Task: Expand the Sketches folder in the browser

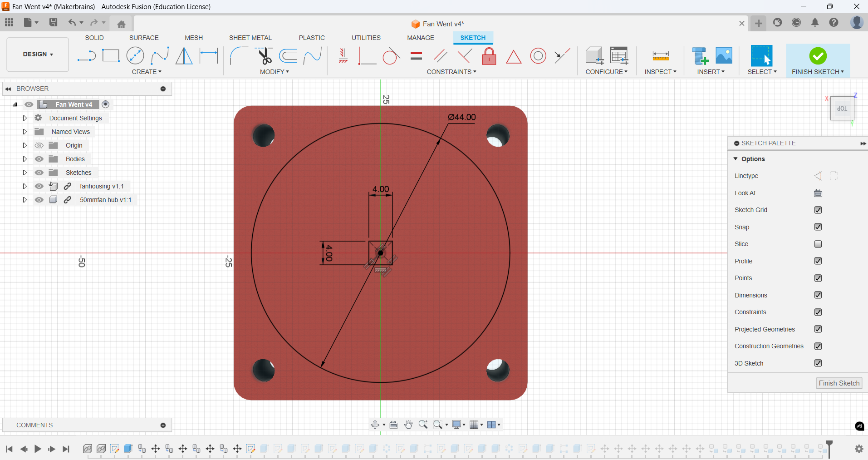Action: pyautogui.click(x=25, y=173)
